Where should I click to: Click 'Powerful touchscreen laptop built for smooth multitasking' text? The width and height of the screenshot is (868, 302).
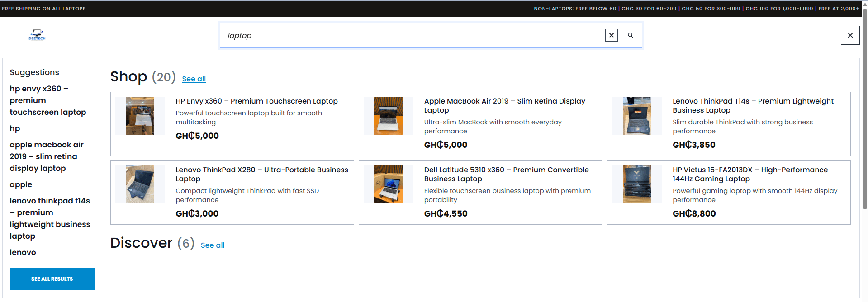249,118
